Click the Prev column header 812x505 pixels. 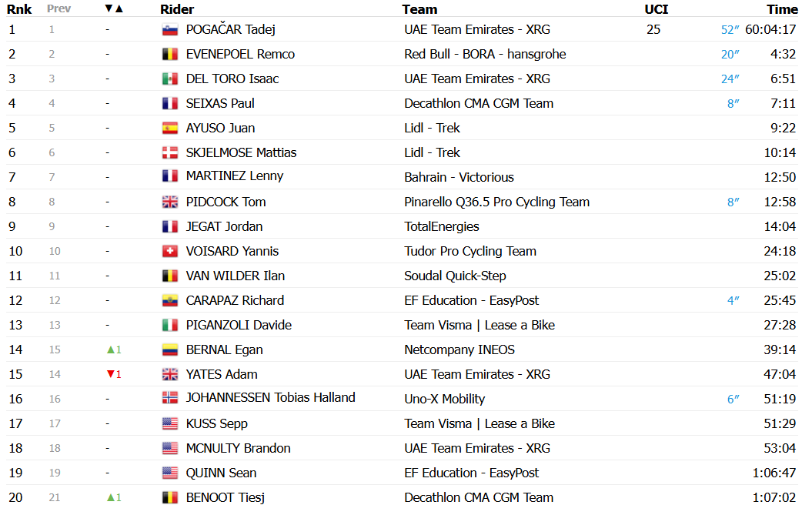click(58, 8)
